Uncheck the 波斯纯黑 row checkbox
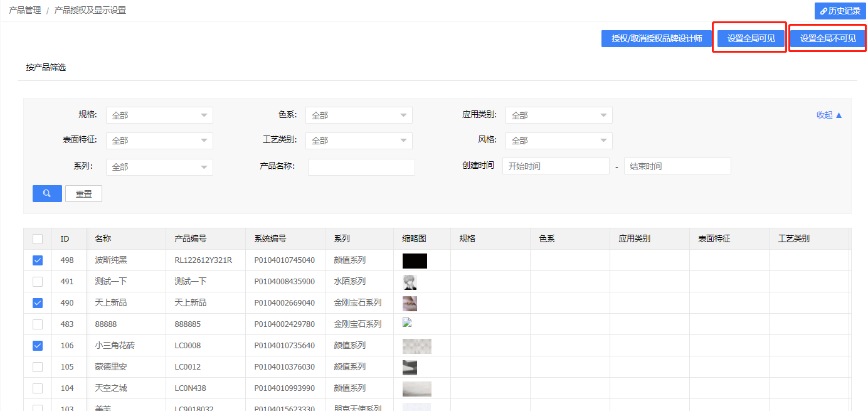This screenshot has height=411, width=868. (x=38, y=260)
